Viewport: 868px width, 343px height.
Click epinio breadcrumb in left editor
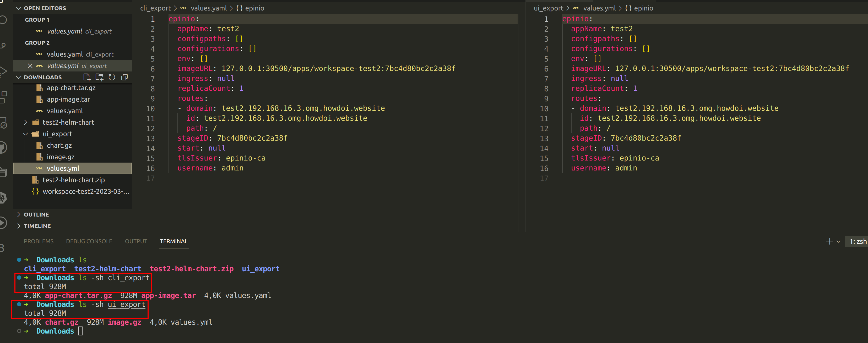click(x=250, y=8)
